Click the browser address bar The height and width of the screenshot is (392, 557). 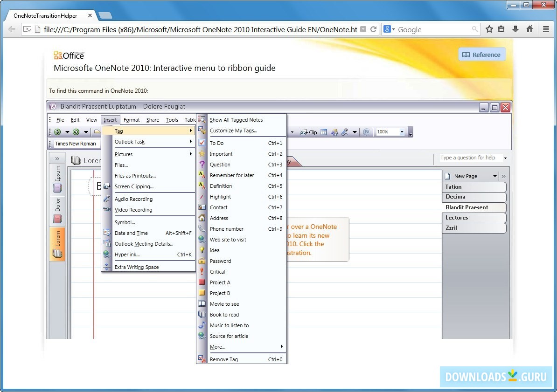pyautogui.click(x=187, y=29)
